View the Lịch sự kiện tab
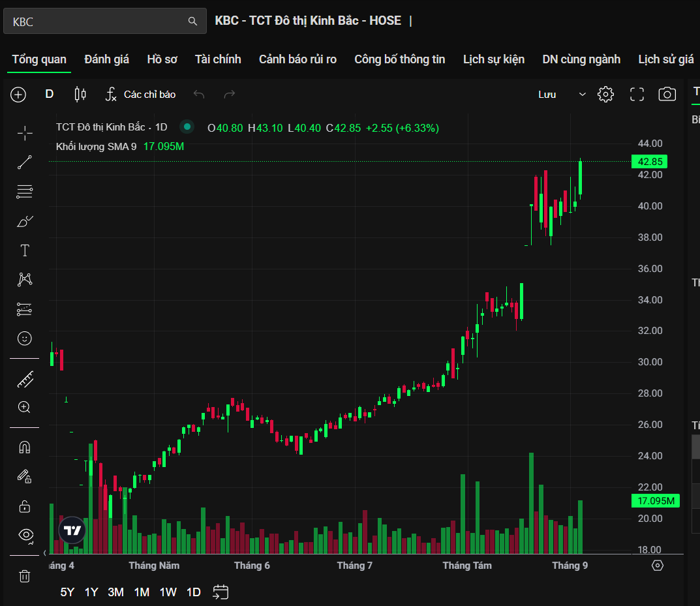 click(494, 59)
